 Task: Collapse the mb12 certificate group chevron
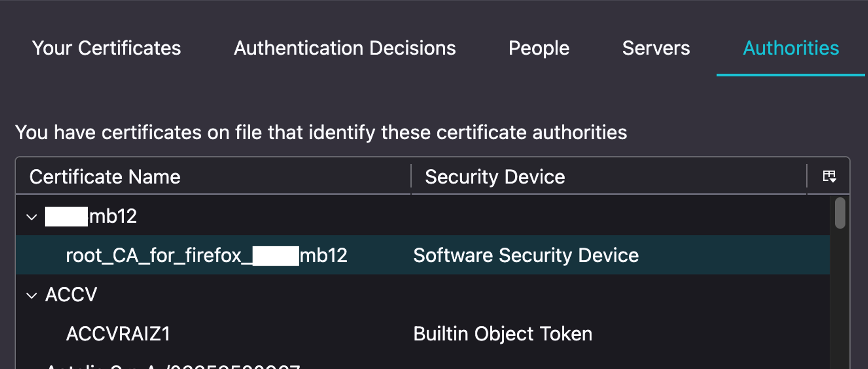(x=31, y=217)
